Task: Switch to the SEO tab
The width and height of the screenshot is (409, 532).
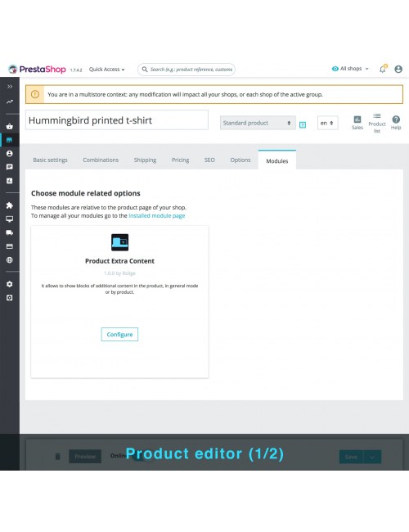Action: 209,160
